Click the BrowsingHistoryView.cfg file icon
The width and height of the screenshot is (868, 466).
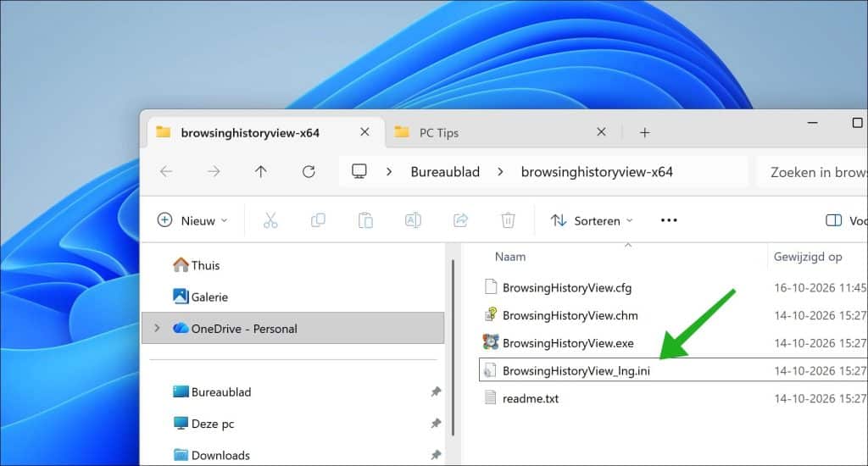coord(491,286)
